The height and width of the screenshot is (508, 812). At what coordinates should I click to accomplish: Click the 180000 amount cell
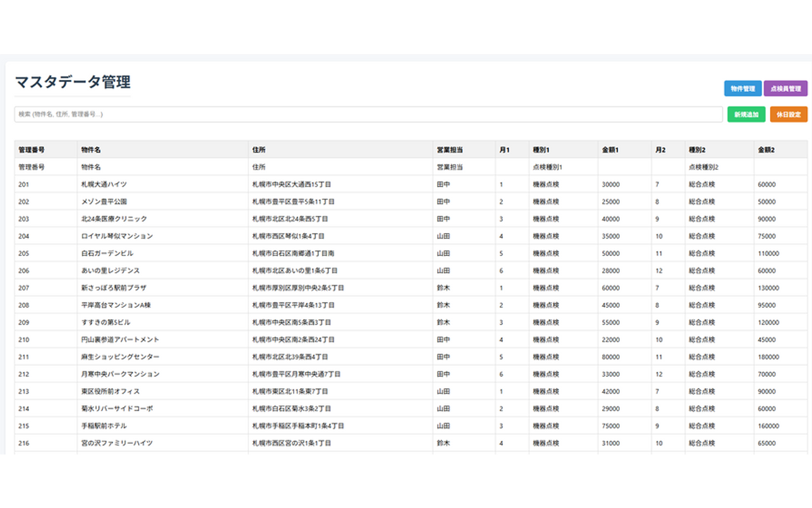(769, 357)
